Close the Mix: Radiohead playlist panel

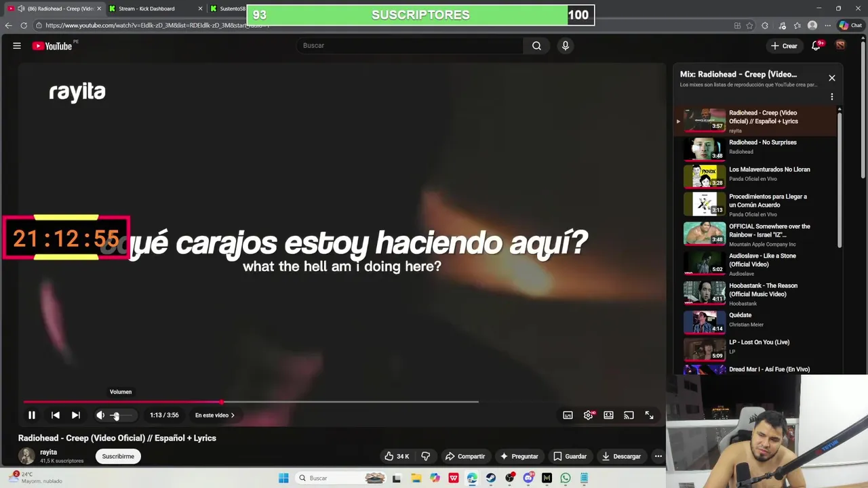[832, 78]
